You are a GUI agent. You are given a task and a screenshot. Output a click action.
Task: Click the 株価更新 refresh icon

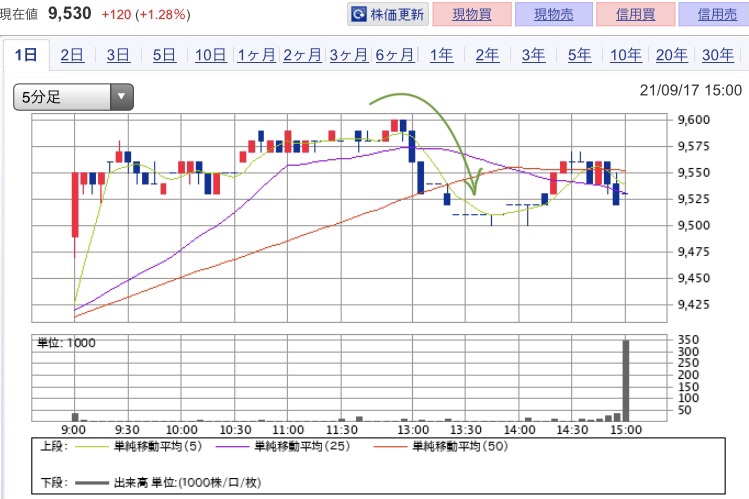click(358, 14)
